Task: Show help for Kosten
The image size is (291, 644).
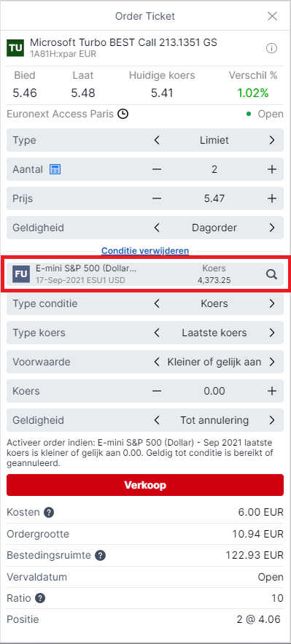Action: pyautogui.click(x=50, y=513)
